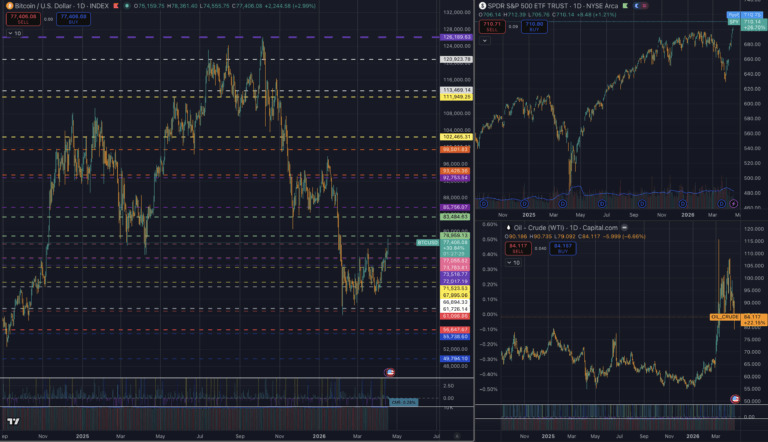This screenshot has height=442, width=768.
Task: Click the flag event marker on Bitcoin timeline
Action: [x=390, y=372]
